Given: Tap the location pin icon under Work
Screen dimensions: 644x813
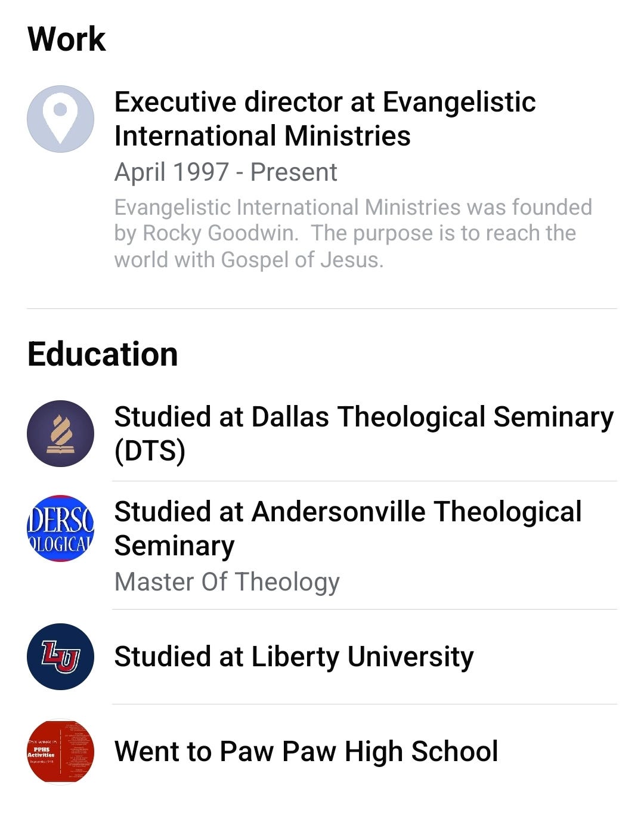Looking at the screenshot, I should coord(60,119).
